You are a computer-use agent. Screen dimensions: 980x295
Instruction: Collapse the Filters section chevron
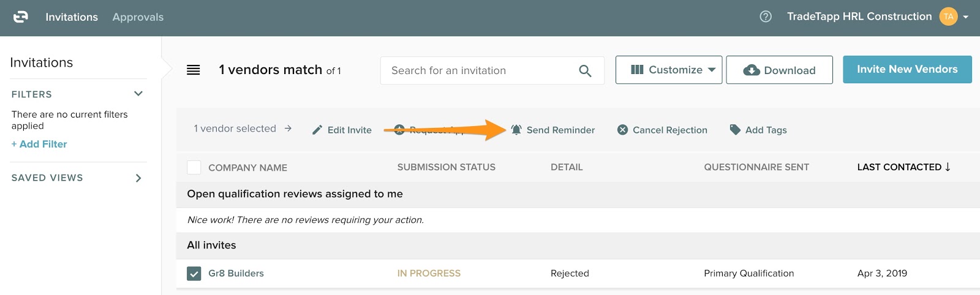(x=138, y=94)
